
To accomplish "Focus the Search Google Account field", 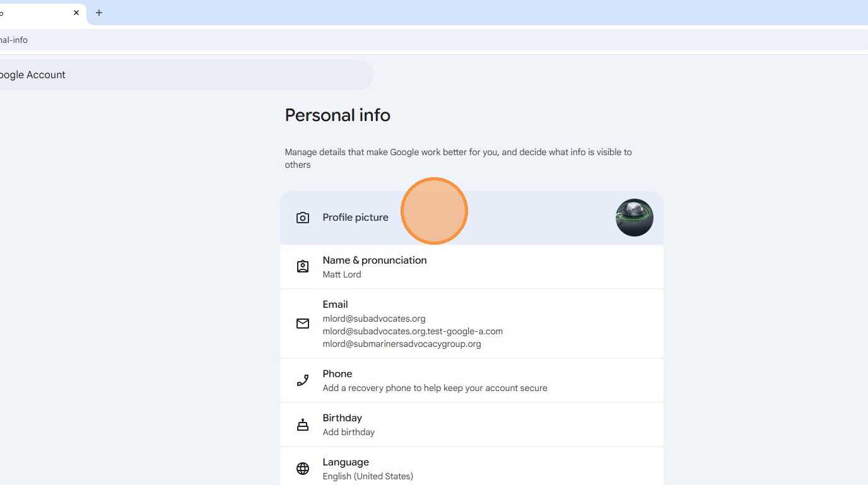I will point(183,75).
